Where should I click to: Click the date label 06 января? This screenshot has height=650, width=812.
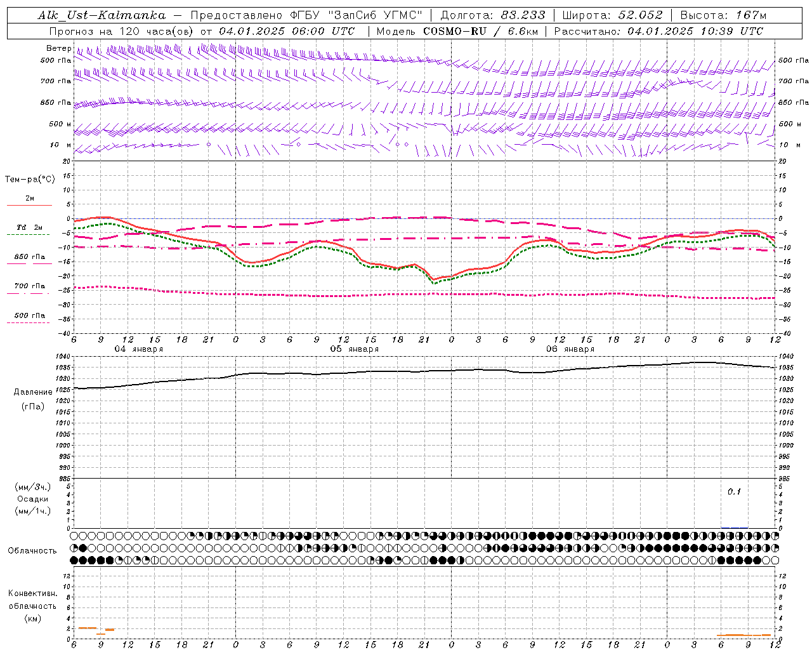coord(570,349)
